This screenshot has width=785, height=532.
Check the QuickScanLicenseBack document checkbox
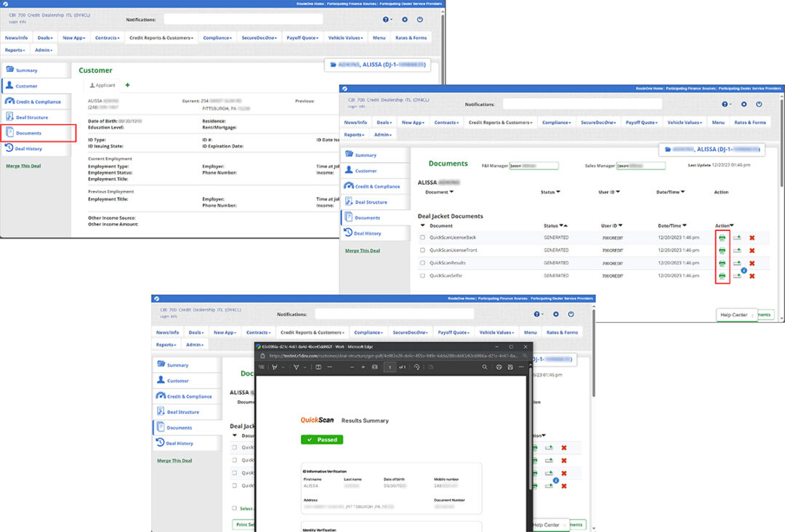423,238
